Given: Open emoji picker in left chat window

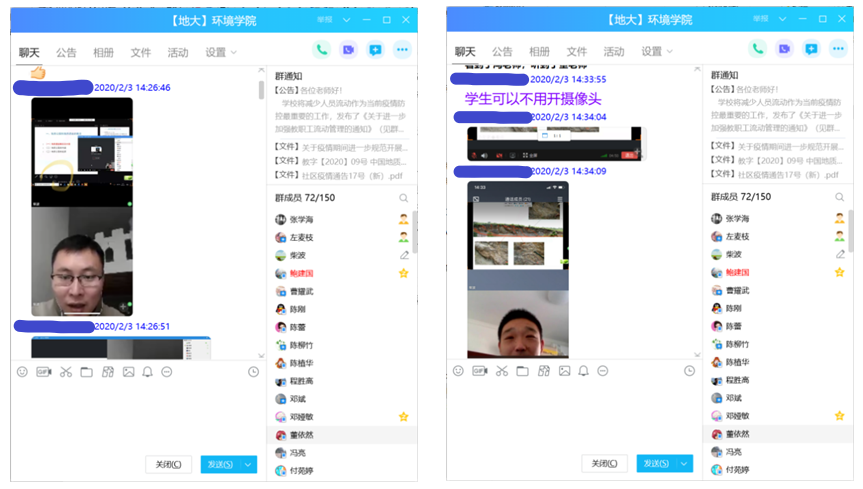Looking at the screenshot, I should coord(22,371).
